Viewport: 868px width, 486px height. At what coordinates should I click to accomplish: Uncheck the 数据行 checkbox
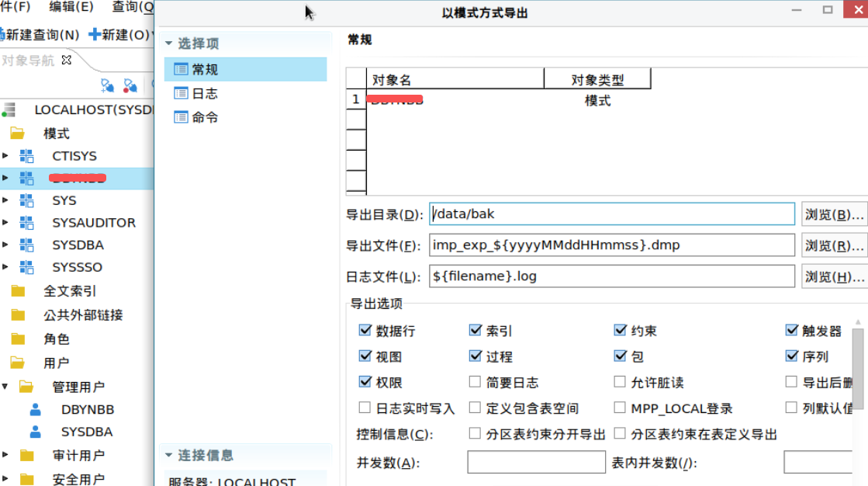point(365,330)
